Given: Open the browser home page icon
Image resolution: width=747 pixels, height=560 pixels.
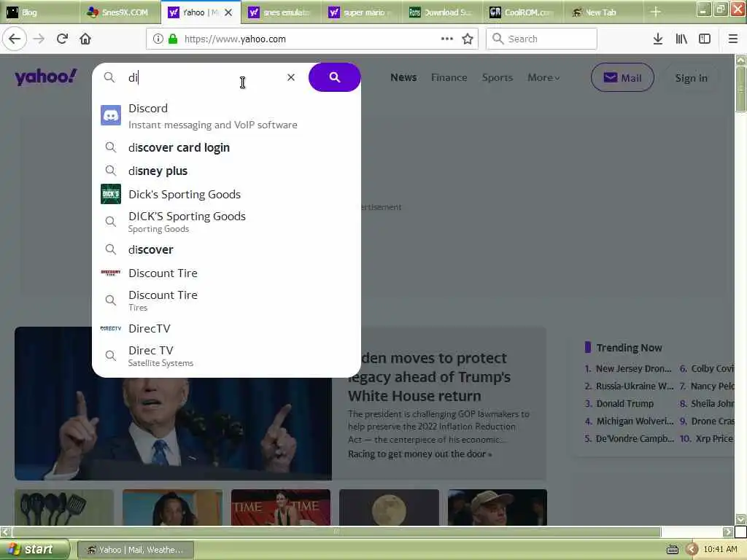Looking at the screenshot, I should [85, 39].
